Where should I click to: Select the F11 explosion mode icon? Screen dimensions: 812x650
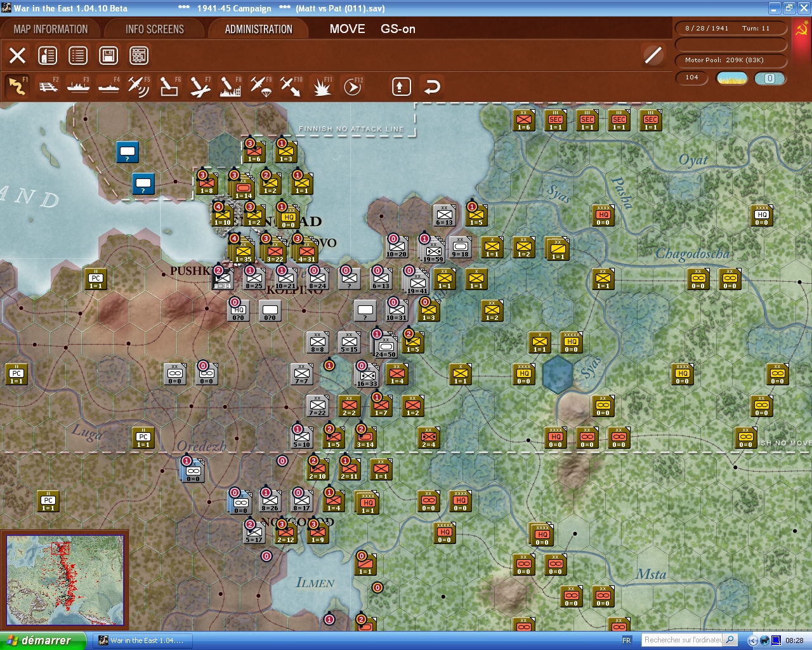[322, 86]
